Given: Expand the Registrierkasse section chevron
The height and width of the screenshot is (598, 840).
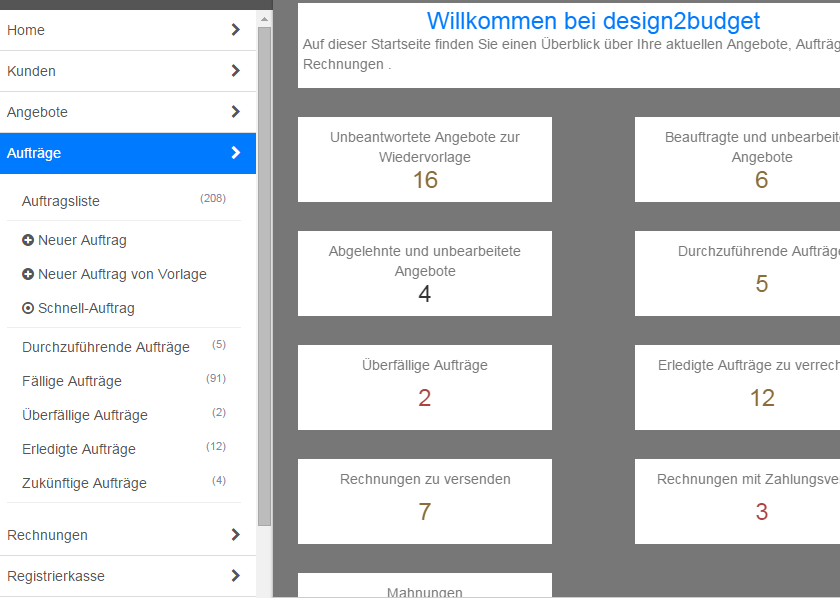Looking at the screenshot, I should tap(236, 576).
